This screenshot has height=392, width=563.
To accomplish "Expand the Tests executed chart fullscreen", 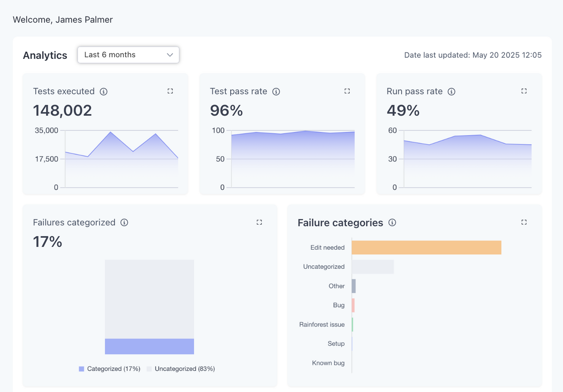I will point(170,91).
